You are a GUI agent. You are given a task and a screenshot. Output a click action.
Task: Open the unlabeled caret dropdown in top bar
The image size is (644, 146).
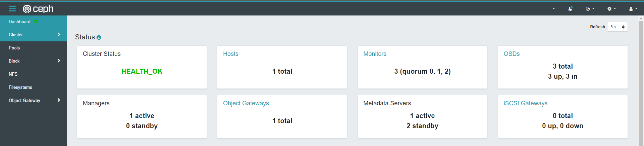(x=553, y=9)
